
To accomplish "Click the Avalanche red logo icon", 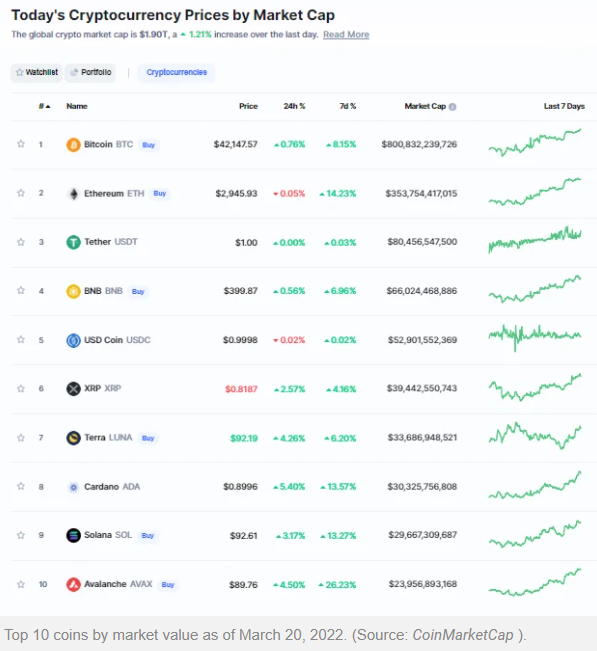I will pyautogui.click(x=73, y=585).
